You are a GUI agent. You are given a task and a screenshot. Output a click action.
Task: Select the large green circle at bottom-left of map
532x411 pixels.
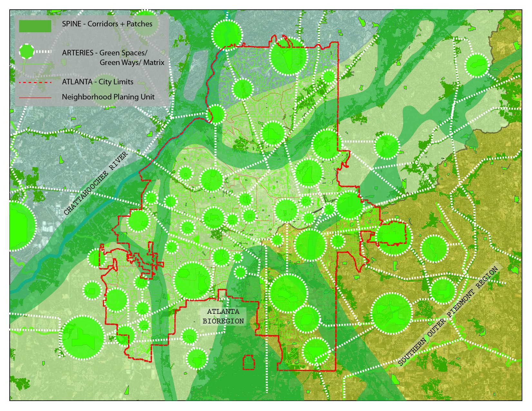(x=83, y=338)
